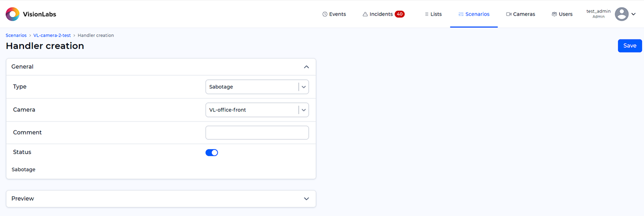Click the clock icon beside Events
644x216 pixels.
(325, 14)
